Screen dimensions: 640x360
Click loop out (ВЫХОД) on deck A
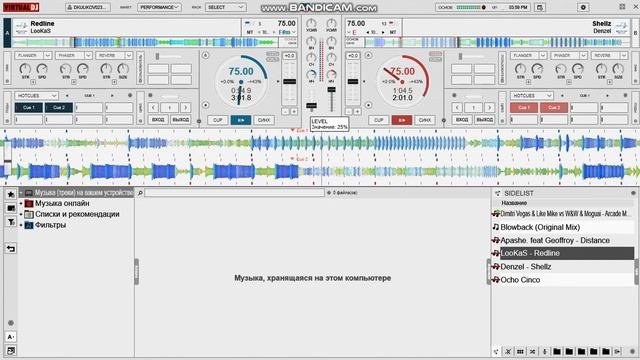tap(180, 120)
